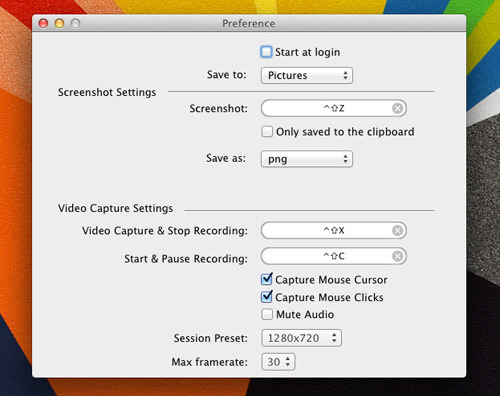The image size is (500, 396).
Task: Check Only saved to the clipboard
Action: coord(267,132)
